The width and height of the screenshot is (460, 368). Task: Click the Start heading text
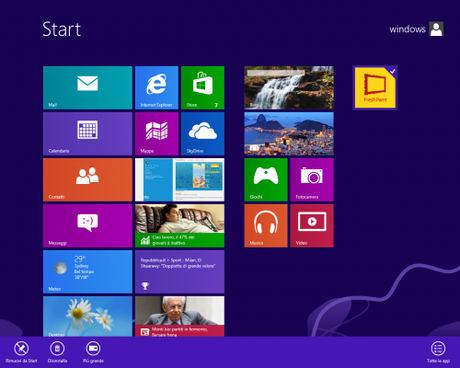point(62,29)
